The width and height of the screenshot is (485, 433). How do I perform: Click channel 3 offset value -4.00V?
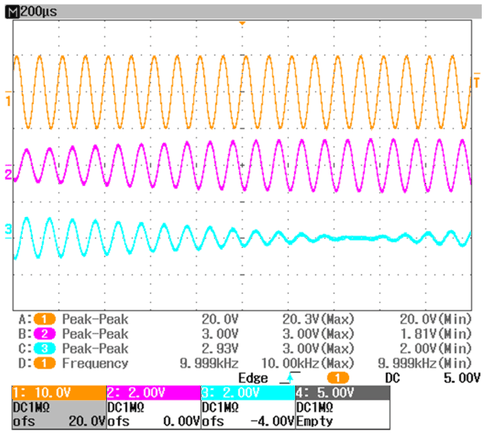[273, 422]
